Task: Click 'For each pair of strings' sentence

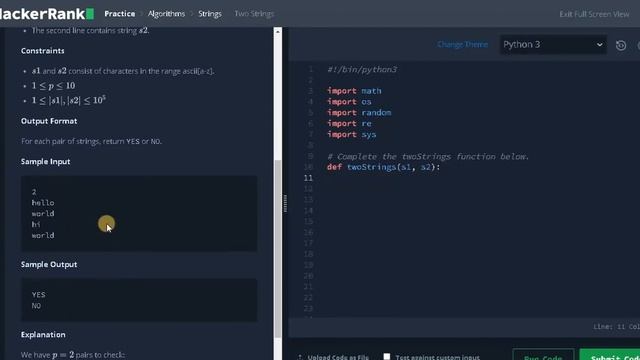Action: (91, 141)
